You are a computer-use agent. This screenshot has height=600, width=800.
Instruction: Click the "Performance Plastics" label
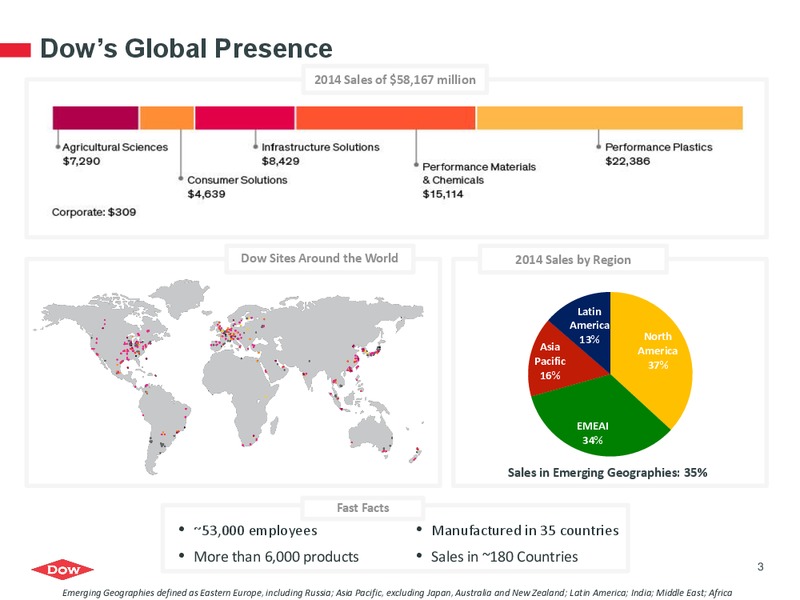point(659,147)
